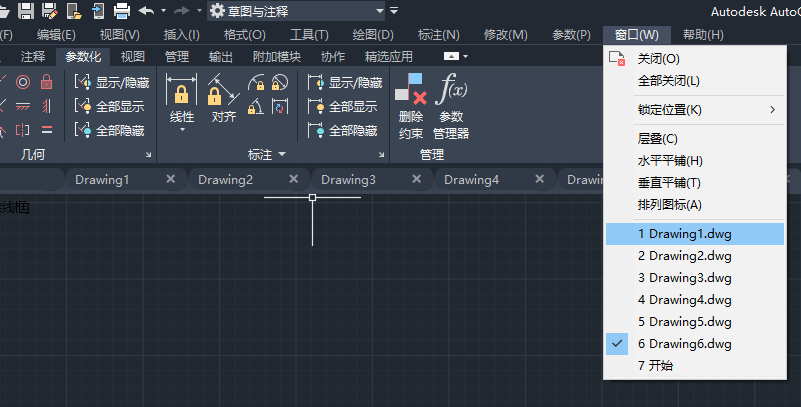
Task: Click the Diameter dimensional constraint icon
Action: coord(280,82)
